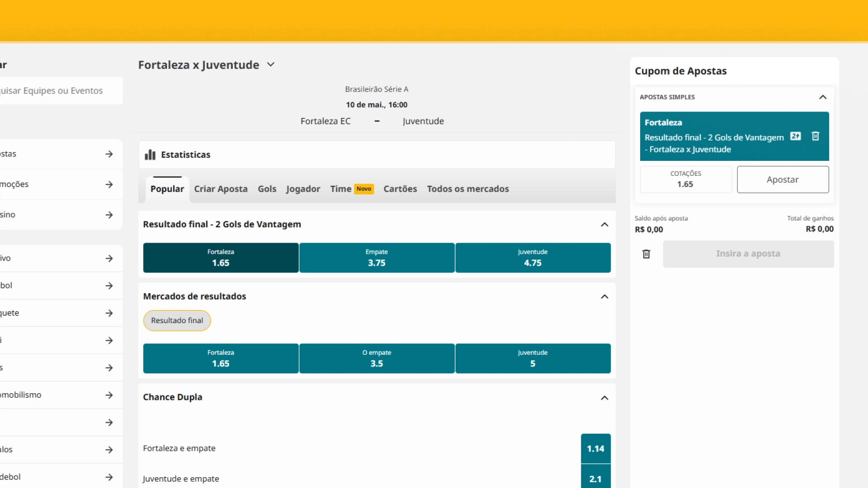Viewport: 868px width, 488px height.
Task: Click arrow next to 'sino' sidebar item
Action: click(x=109, y=215)
